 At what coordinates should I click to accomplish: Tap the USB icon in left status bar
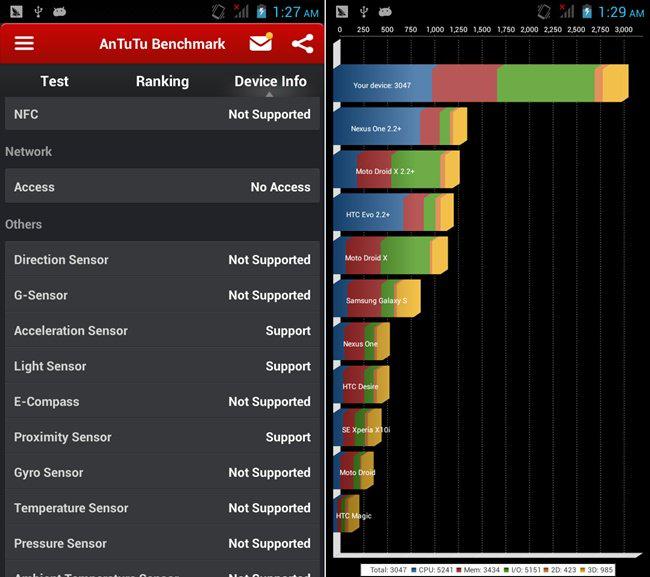38,12
